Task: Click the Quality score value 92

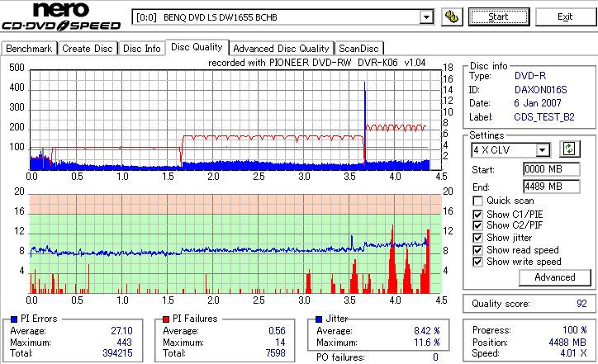Action: click(581, 304)
